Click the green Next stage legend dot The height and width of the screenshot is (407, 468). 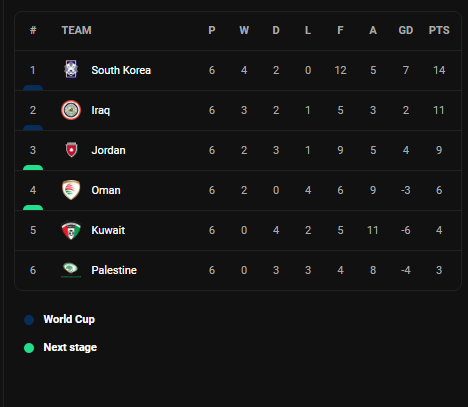pos(29,348)
